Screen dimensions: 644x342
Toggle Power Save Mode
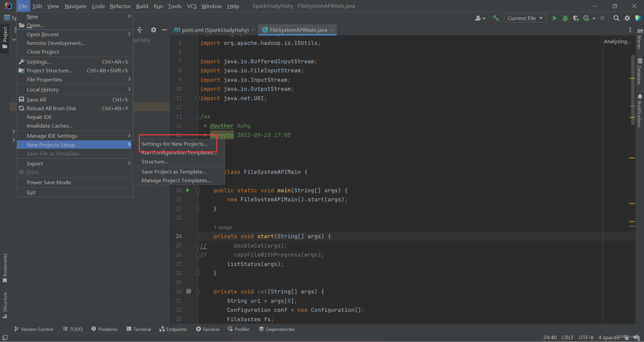(x=75, y=182)
